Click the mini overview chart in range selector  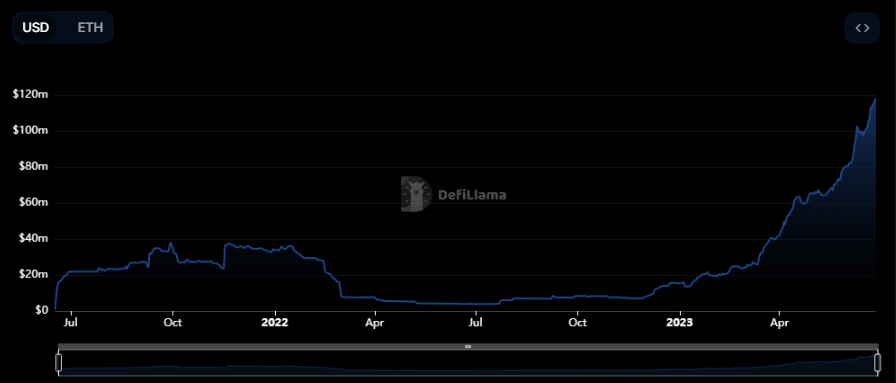pos(468,363)
